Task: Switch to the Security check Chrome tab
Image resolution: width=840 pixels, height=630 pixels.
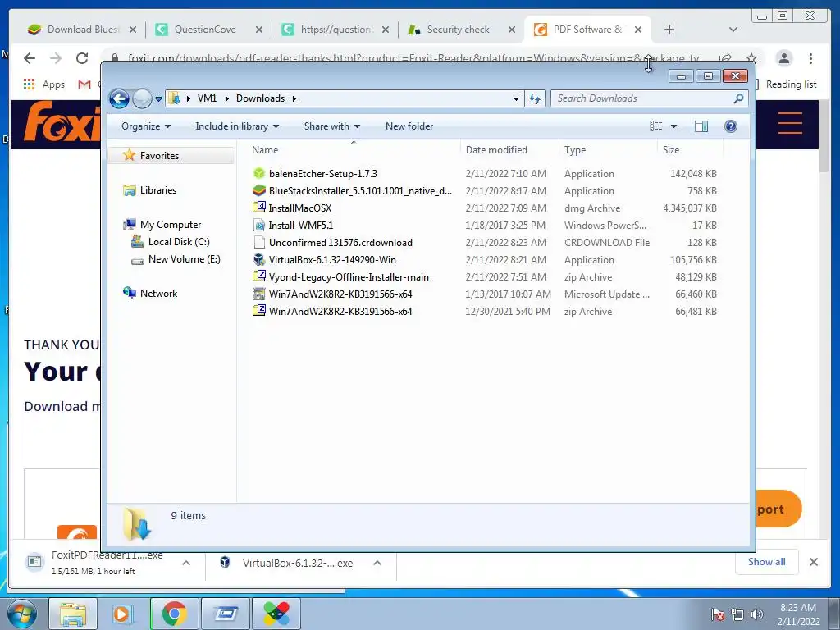Action: tap(458, 30)
